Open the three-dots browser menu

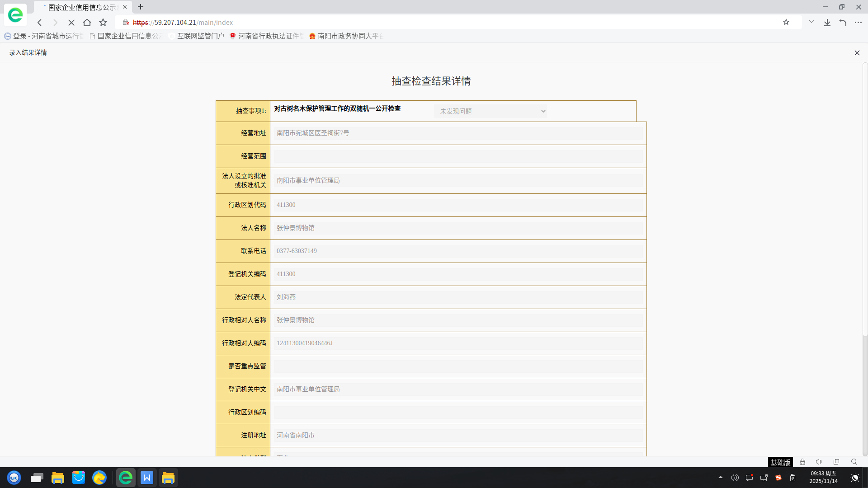pos(858,23)
